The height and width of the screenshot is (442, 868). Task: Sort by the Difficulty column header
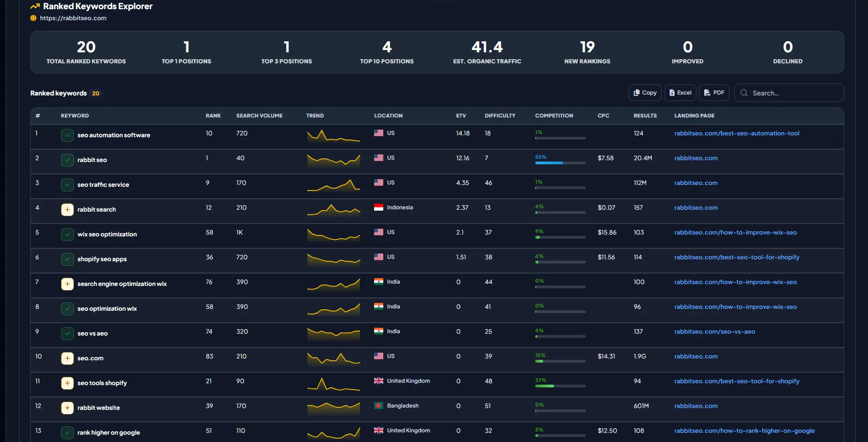click(x=500, y=116)
